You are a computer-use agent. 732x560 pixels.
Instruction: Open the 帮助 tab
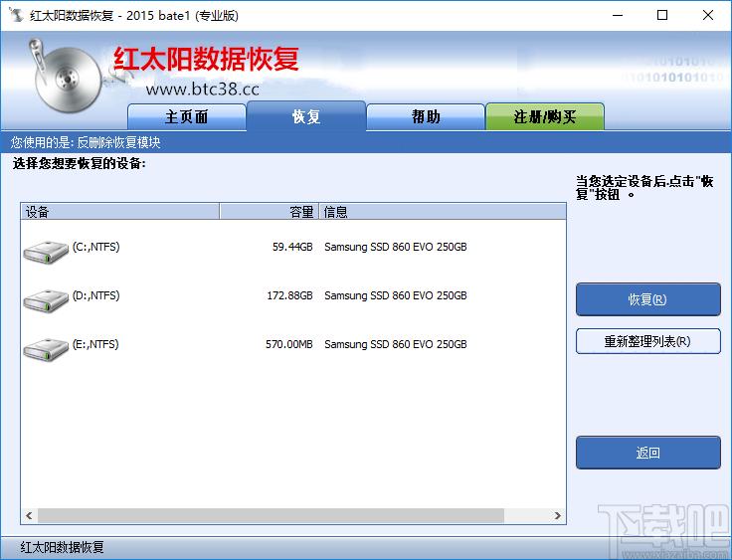(x=426, y=116)
